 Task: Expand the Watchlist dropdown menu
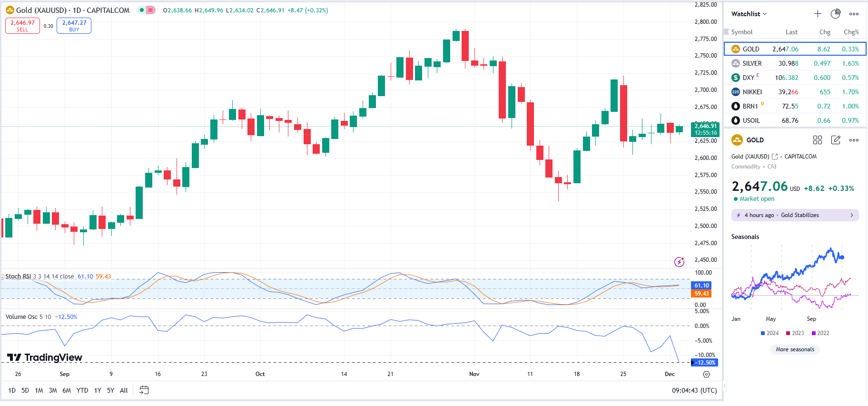coord(749,14)
